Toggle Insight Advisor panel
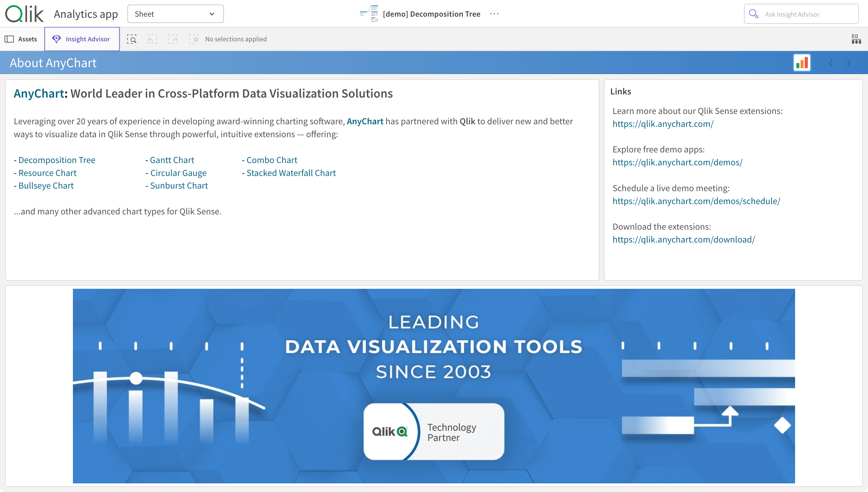Image resolution: width=868 pixels, height=492 pixels. point(82,39)
